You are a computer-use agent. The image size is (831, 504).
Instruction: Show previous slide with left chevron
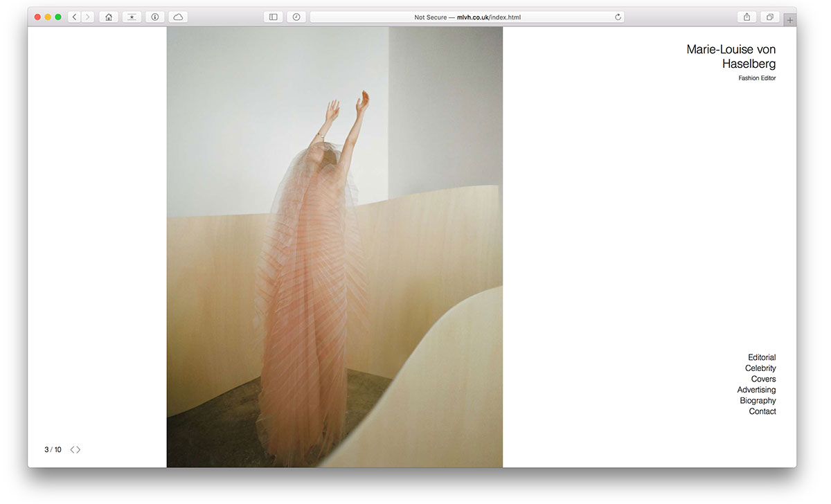[x=73, y=450]
